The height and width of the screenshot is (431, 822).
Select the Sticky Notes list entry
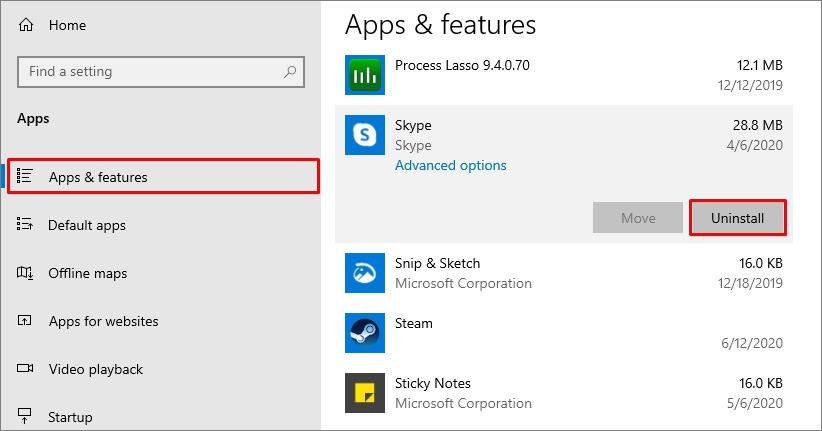564,393
